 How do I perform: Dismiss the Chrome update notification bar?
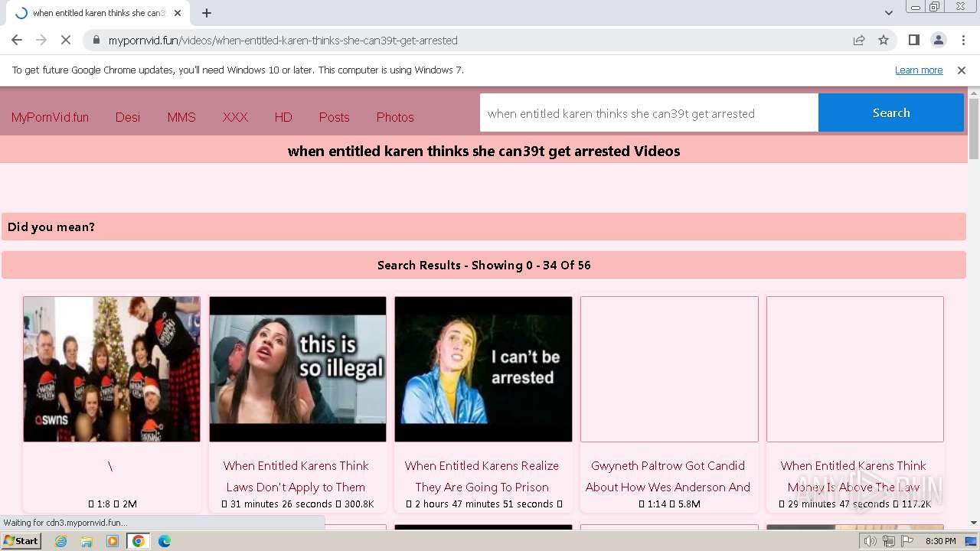click(x=962, y=70)
